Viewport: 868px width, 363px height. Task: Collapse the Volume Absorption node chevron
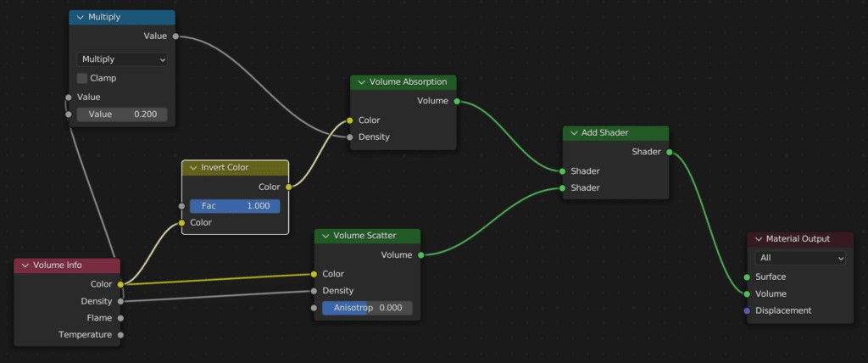pos(361,82)
